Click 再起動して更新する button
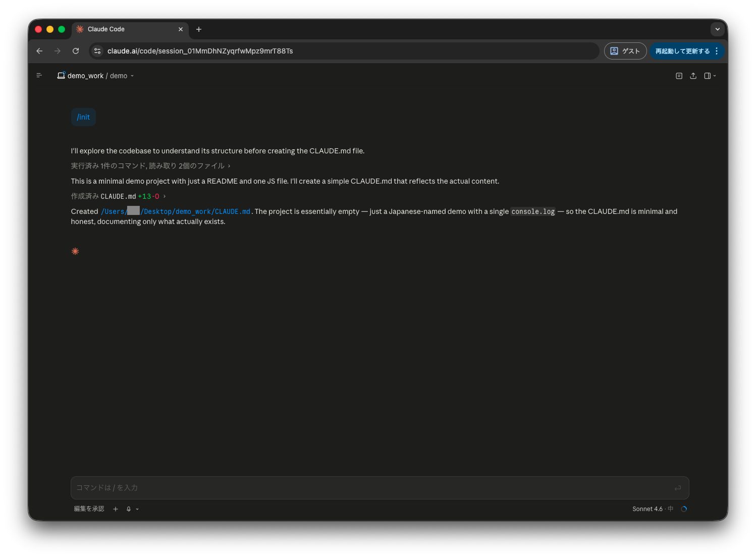 [682, 51]
